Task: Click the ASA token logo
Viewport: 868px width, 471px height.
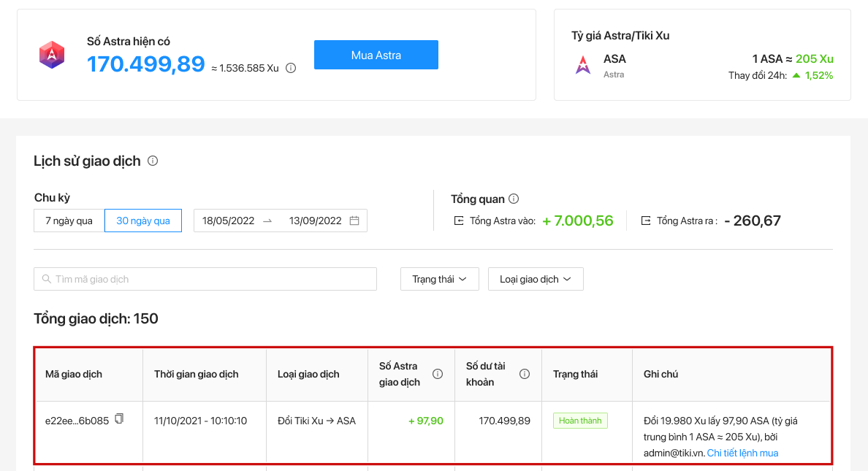Action: coord(583,65)
